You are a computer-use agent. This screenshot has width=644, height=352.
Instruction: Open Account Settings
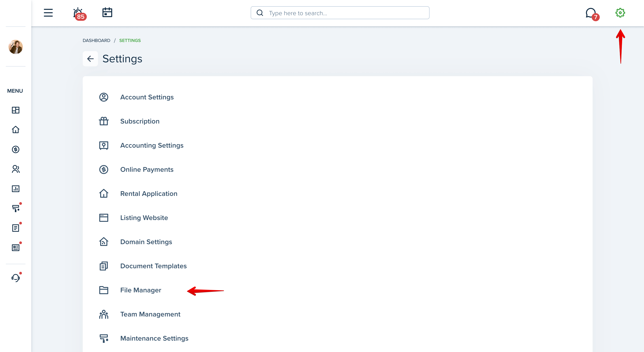(x=147, y=97)
